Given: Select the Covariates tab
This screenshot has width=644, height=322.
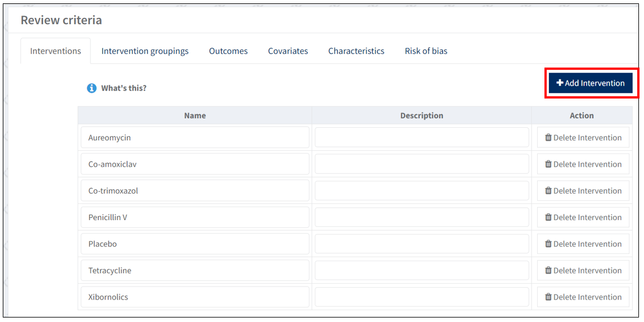Looking at the screenshot, I should pos(288,51).
